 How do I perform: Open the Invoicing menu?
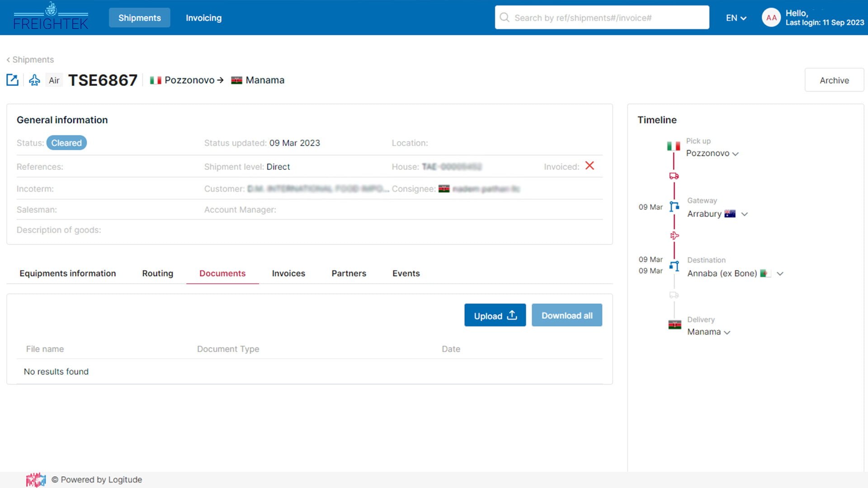click(x=203, y=18)
